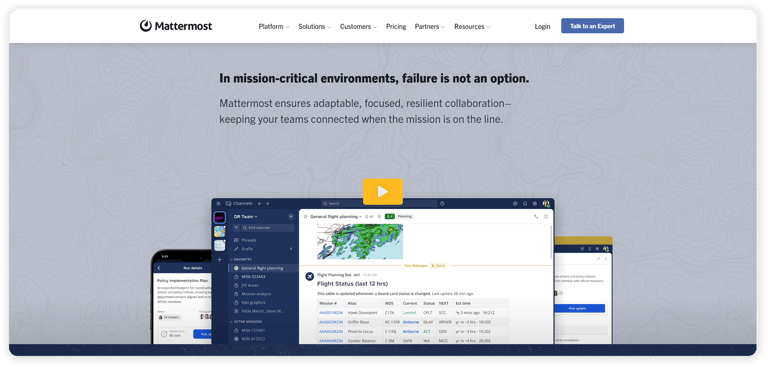Expand the Partners navigation dropdown

point(430,26)
